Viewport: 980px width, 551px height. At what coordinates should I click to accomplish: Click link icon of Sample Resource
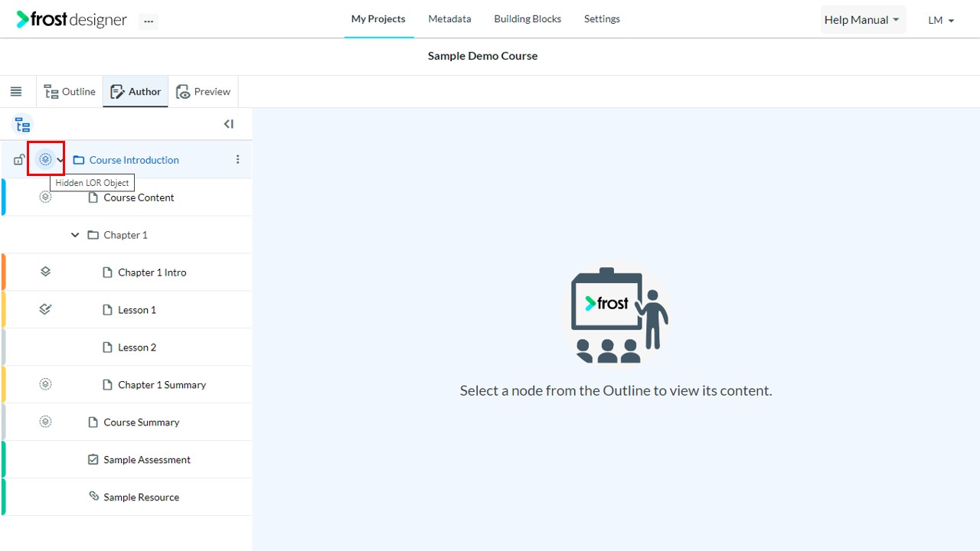coord(93,497)
